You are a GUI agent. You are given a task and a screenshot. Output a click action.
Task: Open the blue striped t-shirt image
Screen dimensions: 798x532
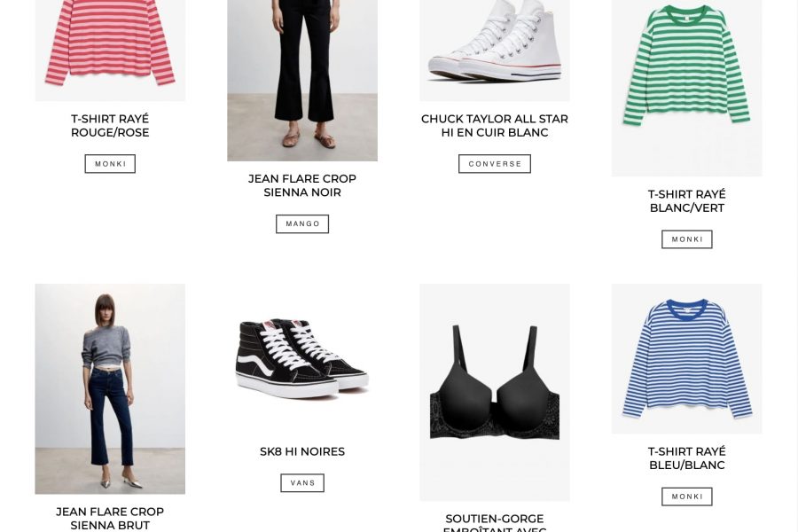(x=687, y=359)
